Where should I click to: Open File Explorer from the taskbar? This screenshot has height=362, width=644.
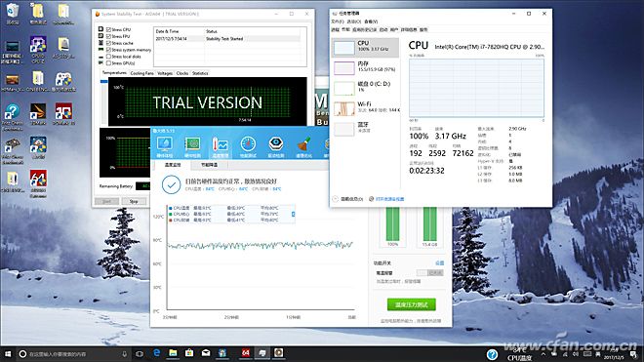[x=173, y=353]
